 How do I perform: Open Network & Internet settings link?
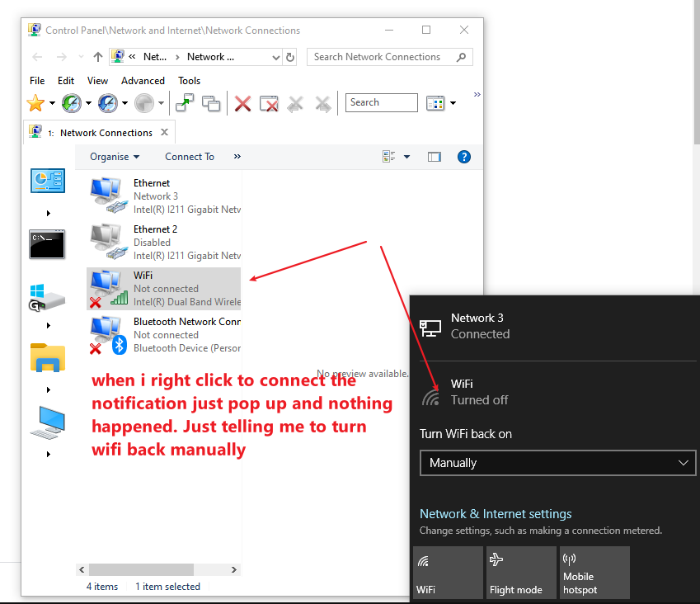pyautogui.click(x=496, y=514)
